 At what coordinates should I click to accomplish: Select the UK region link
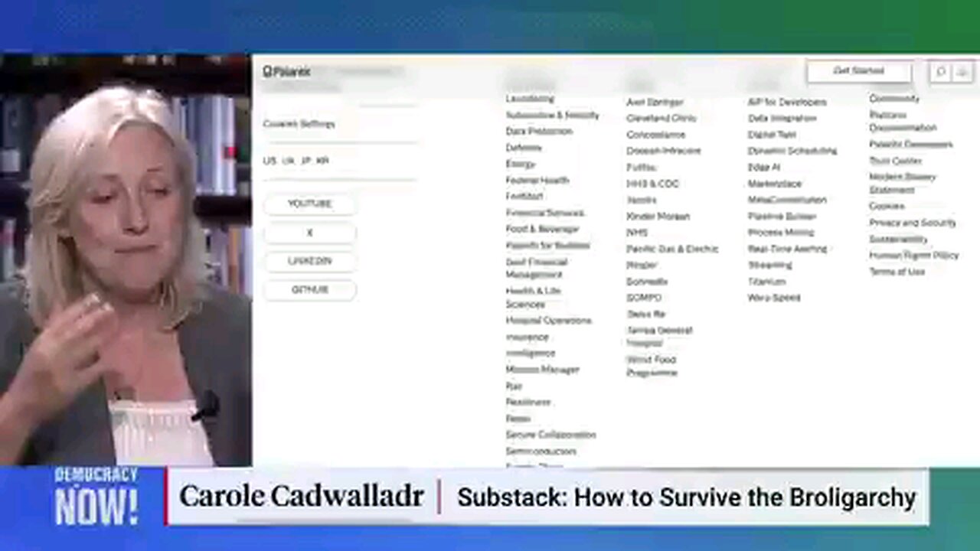(x=288, y=161)
